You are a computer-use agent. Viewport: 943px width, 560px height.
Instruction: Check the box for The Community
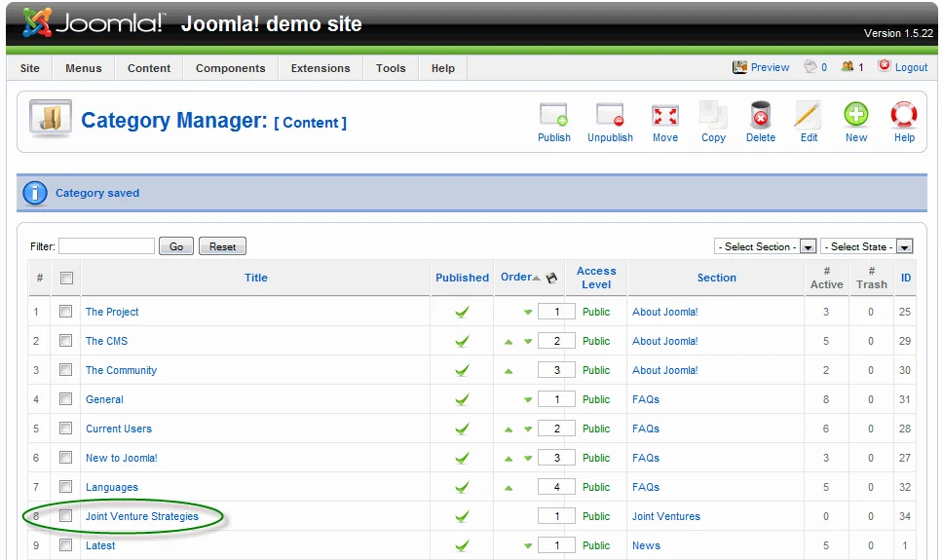65,369
